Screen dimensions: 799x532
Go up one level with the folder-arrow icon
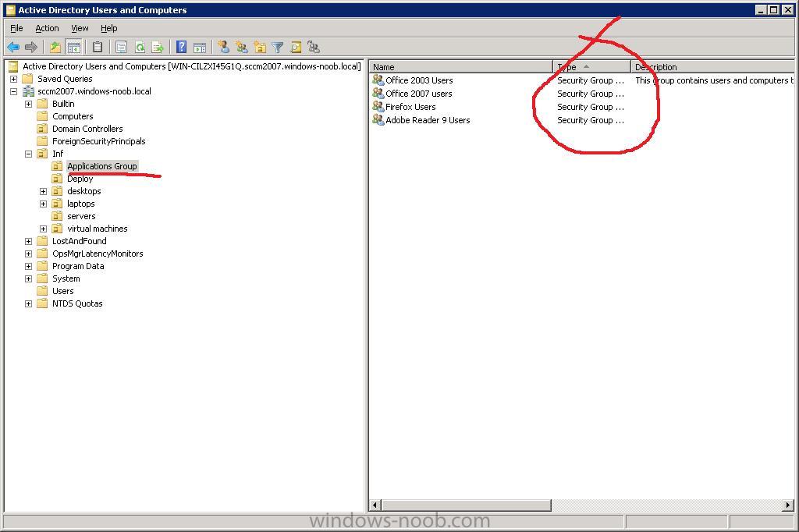[x=55, y=48]
